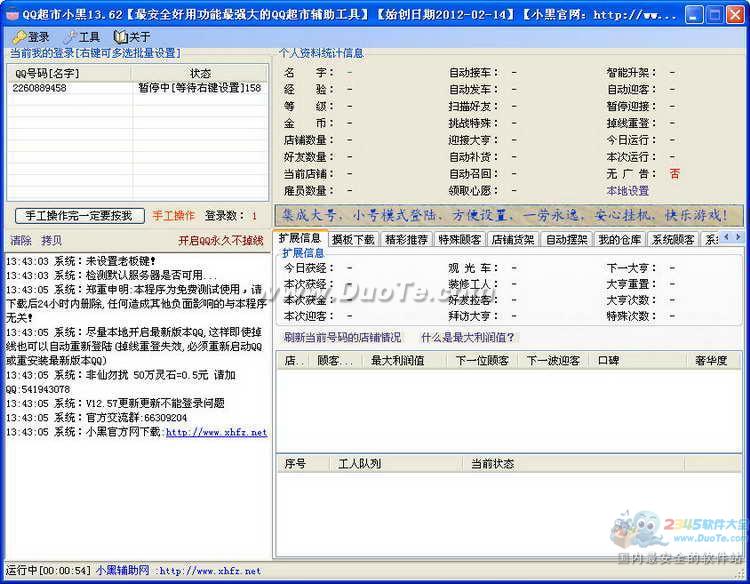Click the QQ号码[名字] column header
Screen dimensions: 750x584
69,73
